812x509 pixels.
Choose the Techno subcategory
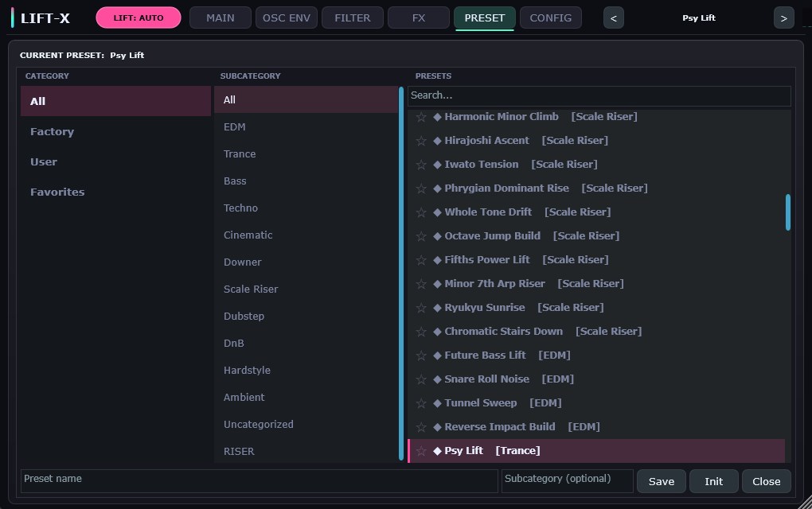pos(306,208)
